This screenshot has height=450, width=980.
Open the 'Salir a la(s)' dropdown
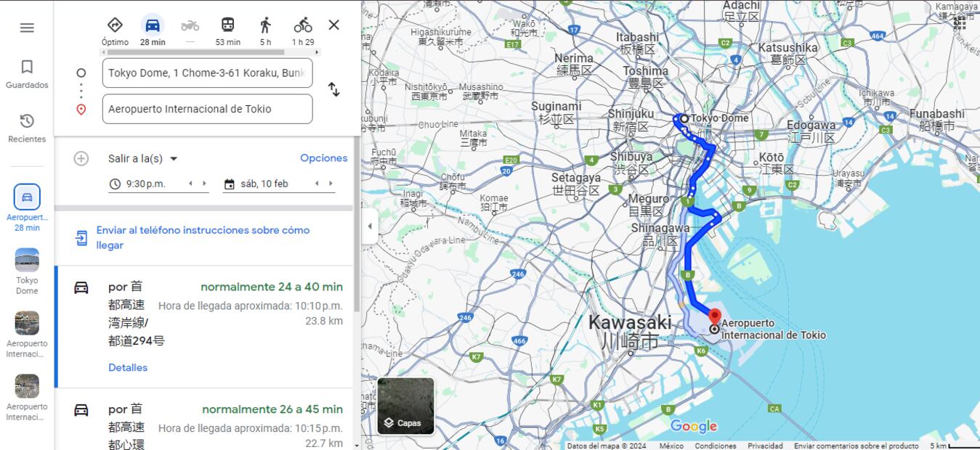143,158
